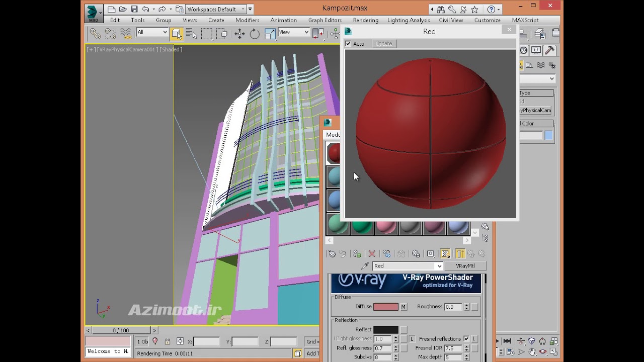This screenshot has height=362, width=644.
Task: Open the View coordinate system dropdown
Action: click(294, 33)
